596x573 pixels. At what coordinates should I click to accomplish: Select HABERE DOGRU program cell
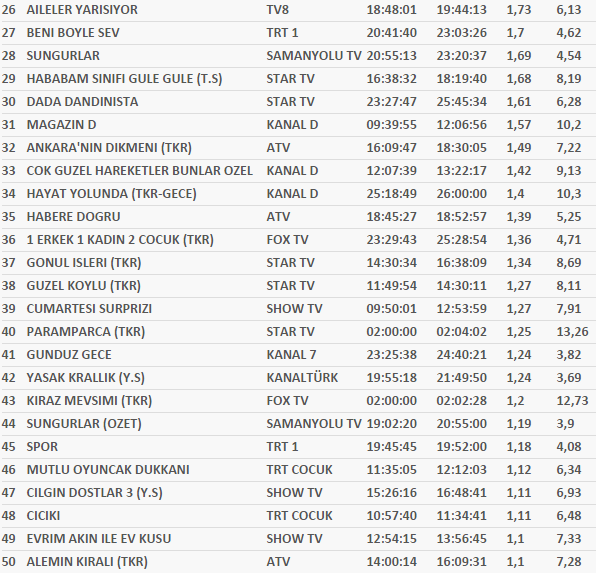[73, 217]
